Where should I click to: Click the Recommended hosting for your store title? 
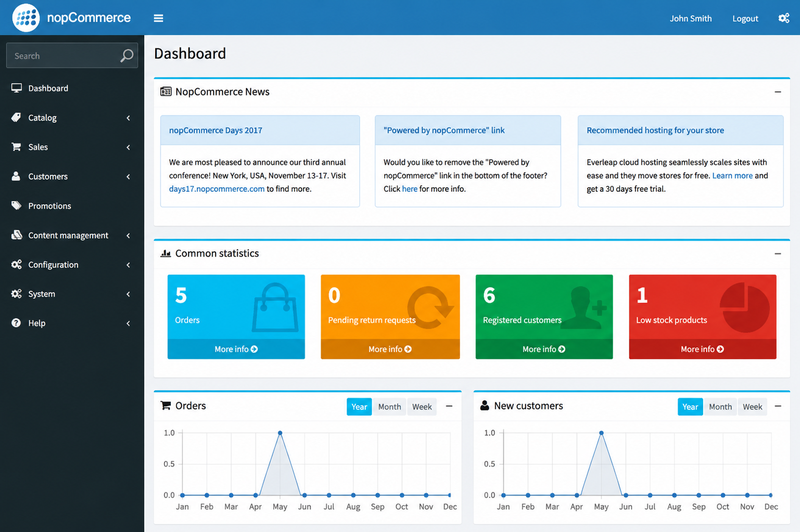(655, 130)
